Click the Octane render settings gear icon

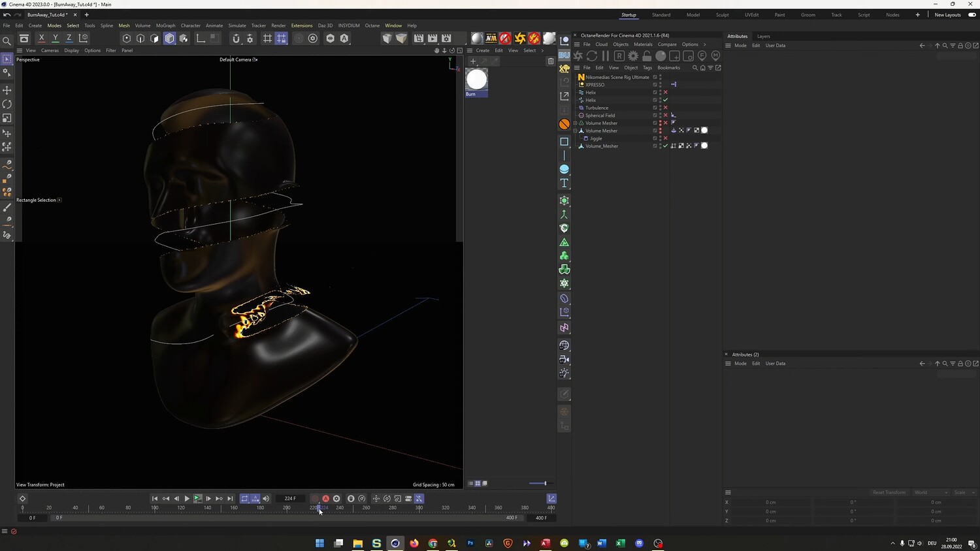pyautogui.click(x=633, y=56)
